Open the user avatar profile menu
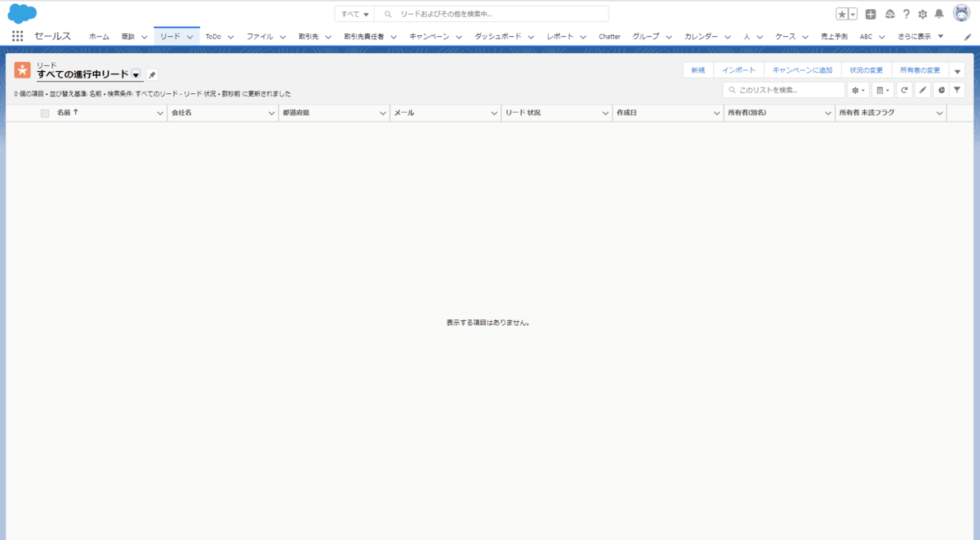The image size is (980, 540). (962, 14)
